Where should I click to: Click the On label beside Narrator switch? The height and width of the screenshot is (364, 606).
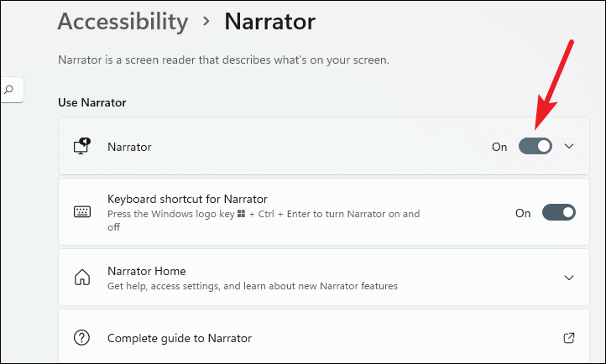click(x=499, y=147)
